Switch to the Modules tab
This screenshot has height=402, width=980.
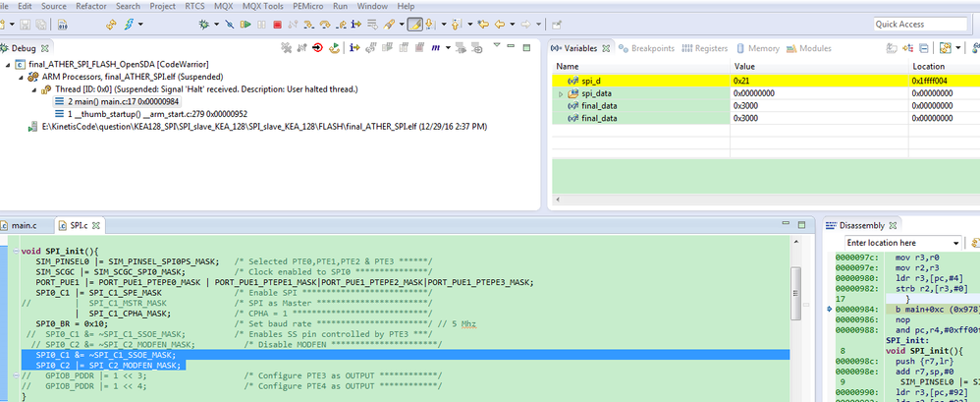click(x=809, y=48)
